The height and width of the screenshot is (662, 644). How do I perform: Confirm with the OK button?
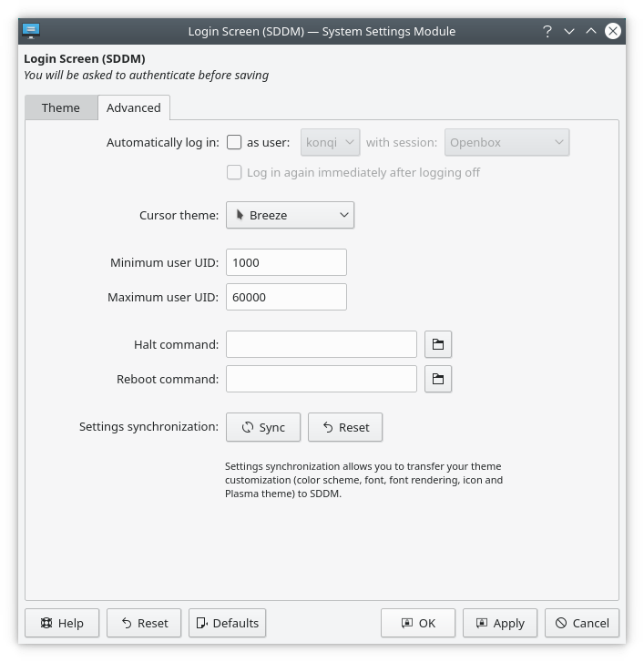418,623
